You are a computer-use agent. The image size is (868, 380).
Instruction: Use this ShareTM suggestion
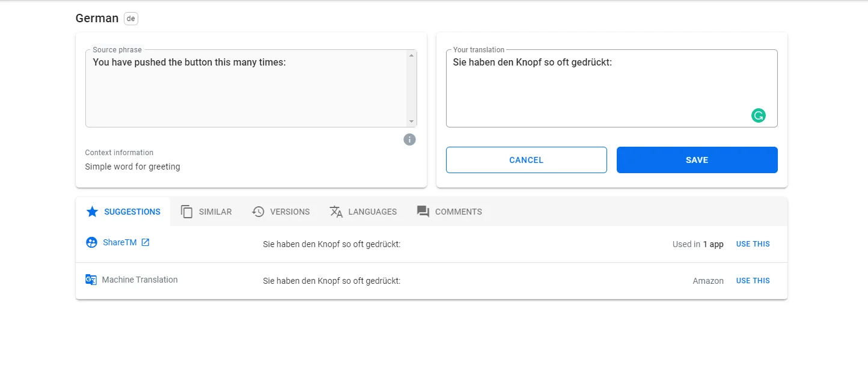[x=753, y=244]
